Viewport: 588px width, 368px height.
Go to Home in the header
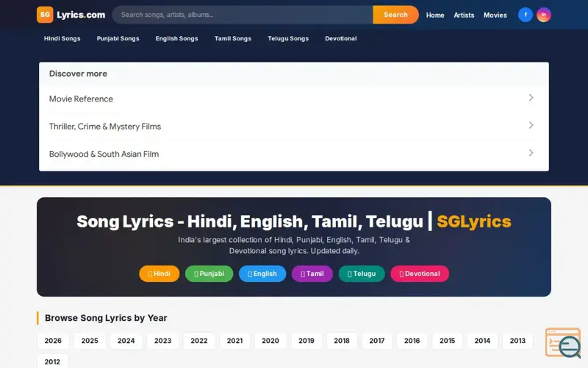[x=435, y=15]
